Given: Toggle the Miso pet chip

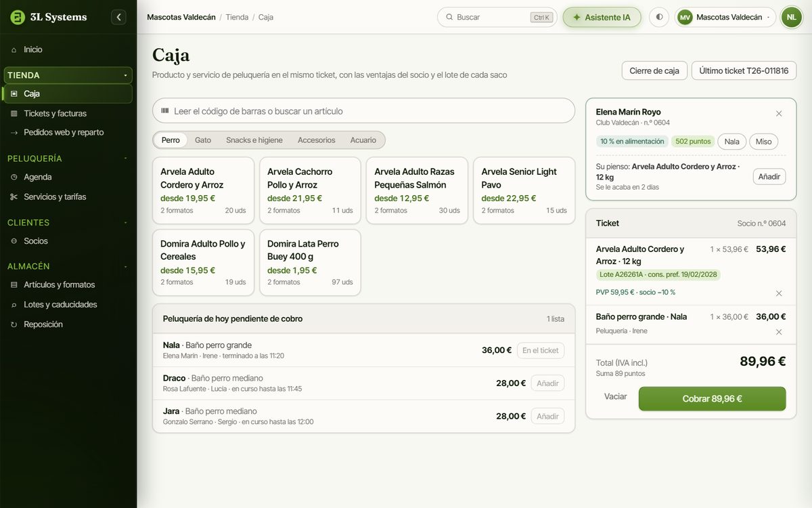Looking at the screenshot, I should coord(763,142).
